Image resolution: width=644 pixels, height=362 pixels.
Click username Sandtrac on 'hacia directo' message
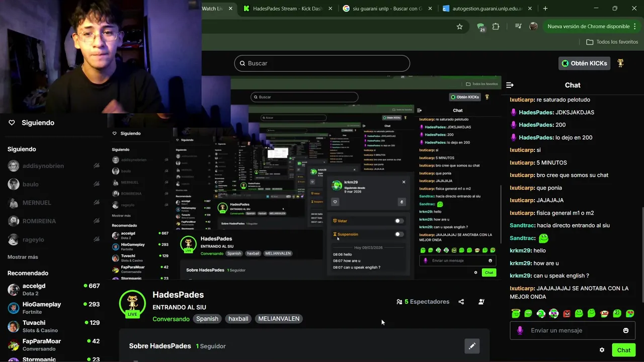point(522,225)
